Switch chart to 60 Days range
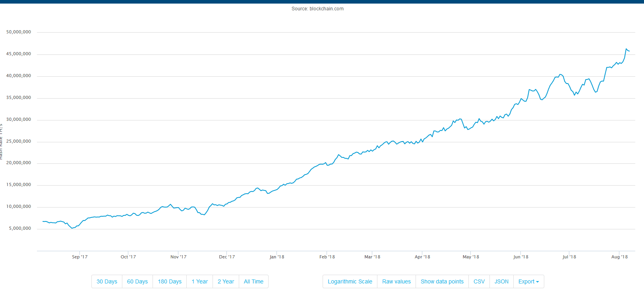Screen dimensions: 644x289 coord(137,281)
